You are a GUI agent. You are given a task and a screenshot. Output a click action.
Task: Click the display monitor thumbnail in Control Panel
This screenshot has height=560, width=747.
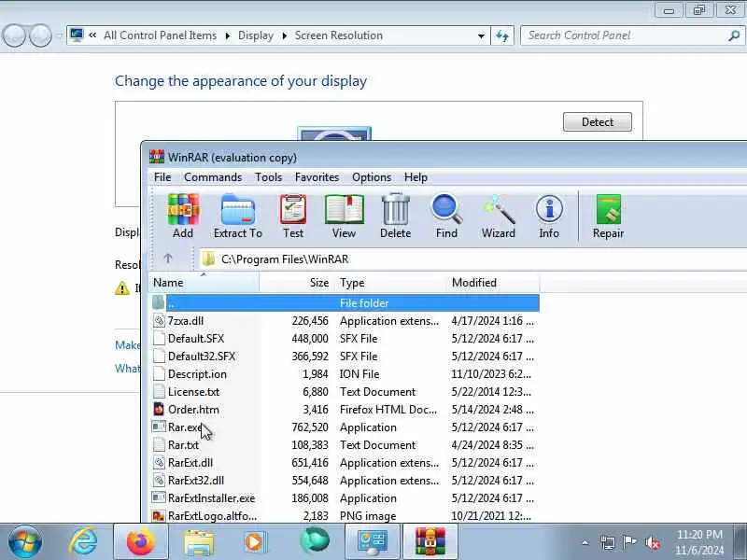coord(334,133)
